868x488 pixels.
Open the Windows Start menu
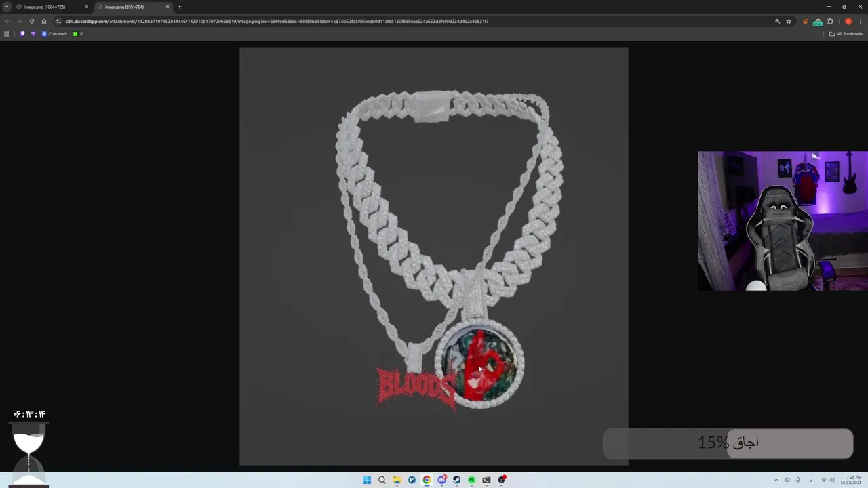pos(367,480)
